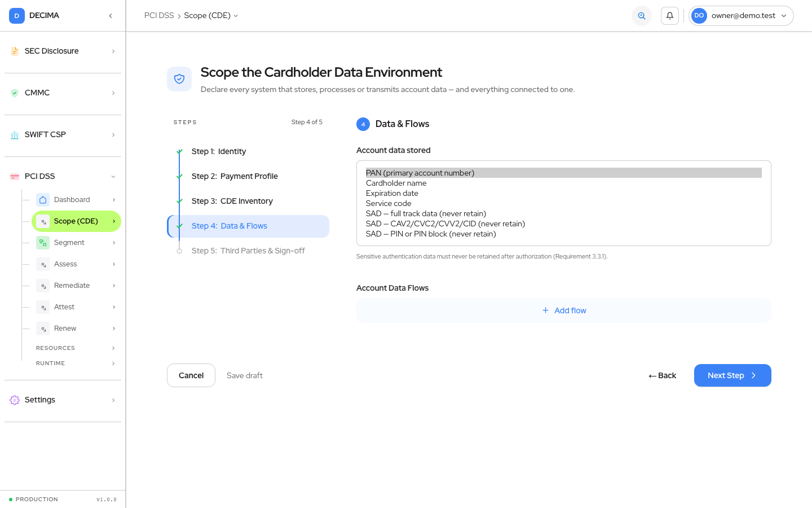Expand the SWIFT CSP section
The height and width of the screenshot is (508, 812).
tap(113, 135)
